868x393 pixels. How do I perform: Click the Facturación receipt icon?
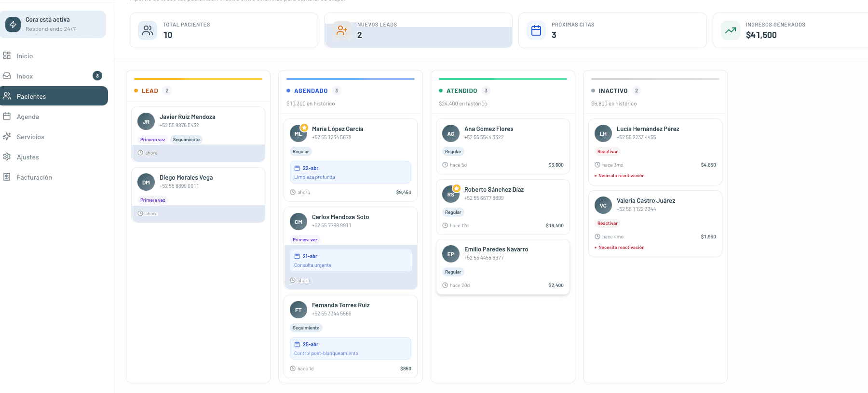tap(7, 177)
